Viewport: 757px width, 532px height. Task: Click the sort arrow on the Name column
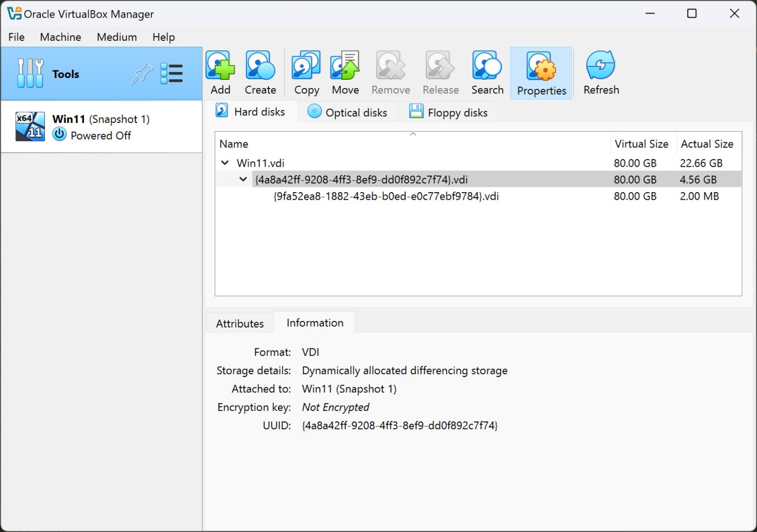click(x=413, y=135)
